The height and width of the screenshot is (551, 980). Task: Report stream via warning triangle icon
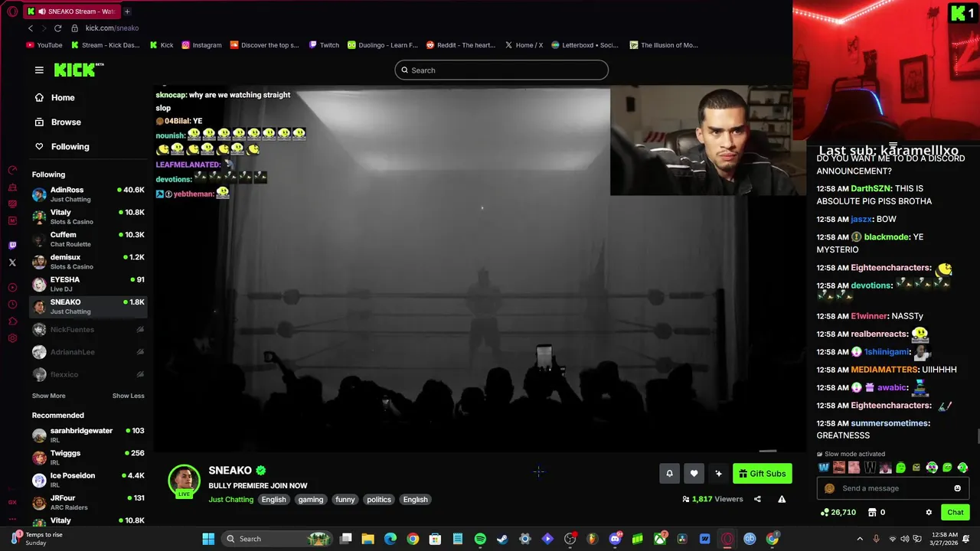782,499
